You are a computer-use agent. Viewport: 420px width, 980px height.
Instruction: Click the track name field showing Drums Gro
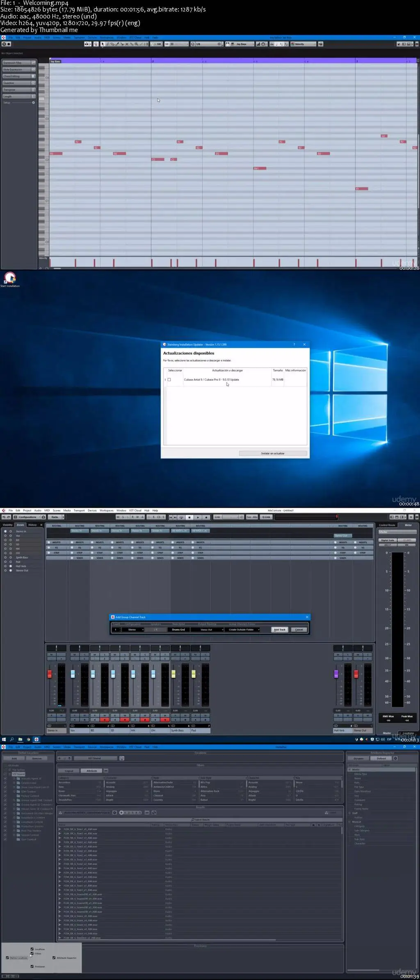click(179, 629)
